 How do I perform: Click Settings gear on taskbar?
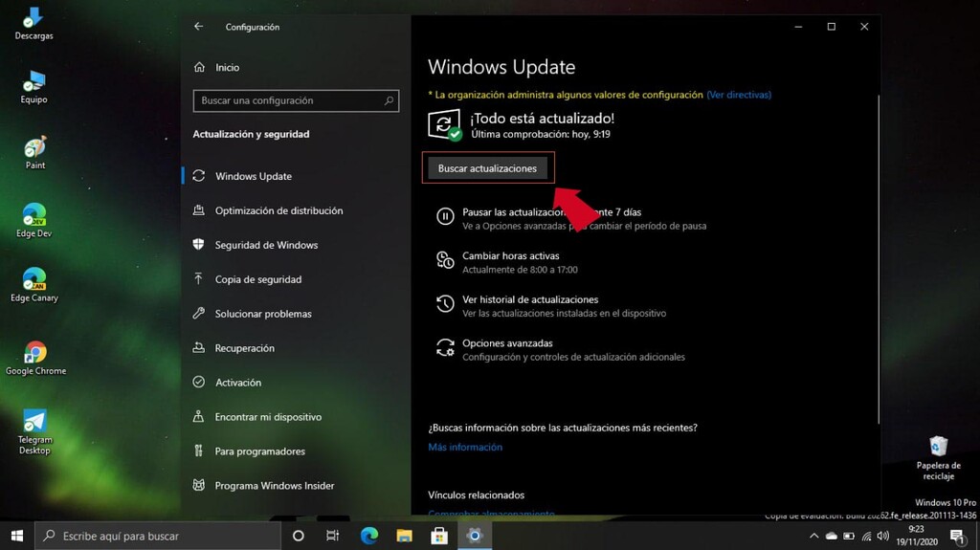point(475,536)
